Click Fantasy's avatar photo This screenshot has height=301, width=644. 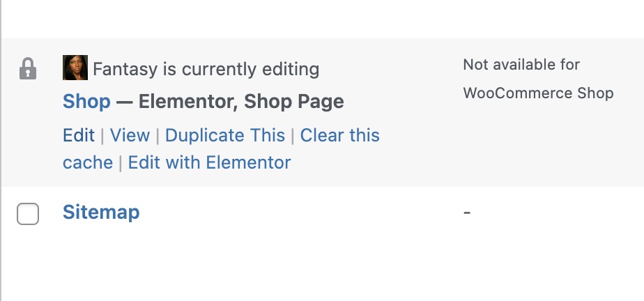[x=75, y=68]
